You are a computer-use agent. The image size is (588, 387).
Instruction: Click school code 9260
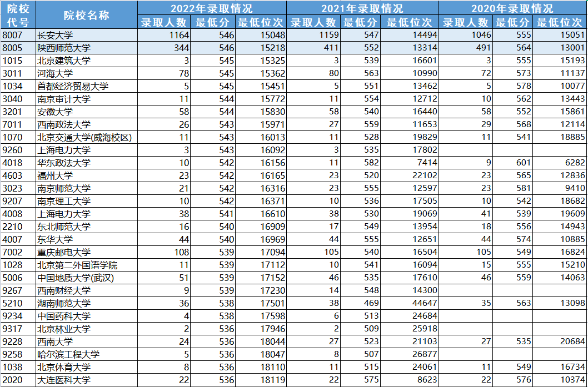[18, 150]
